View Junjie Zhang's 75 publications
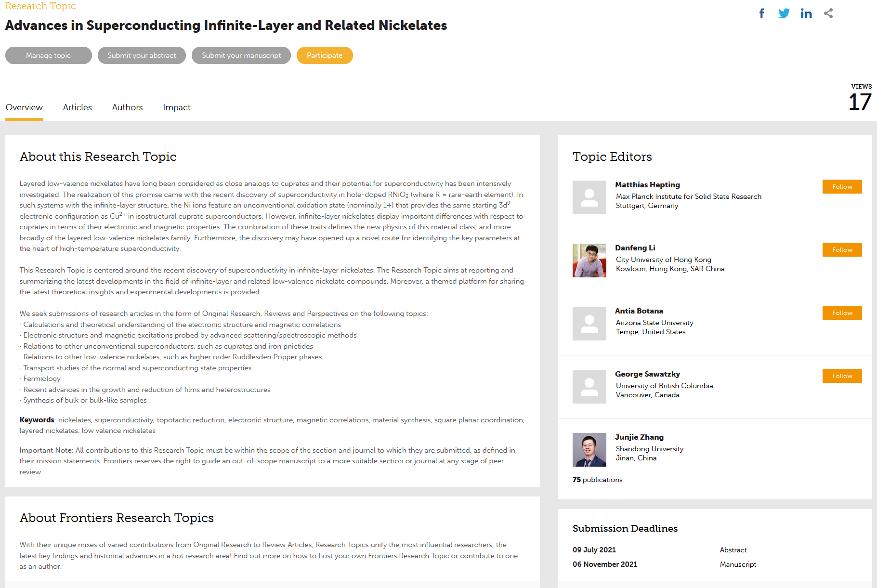877x588 pixels. coord(597,480)
